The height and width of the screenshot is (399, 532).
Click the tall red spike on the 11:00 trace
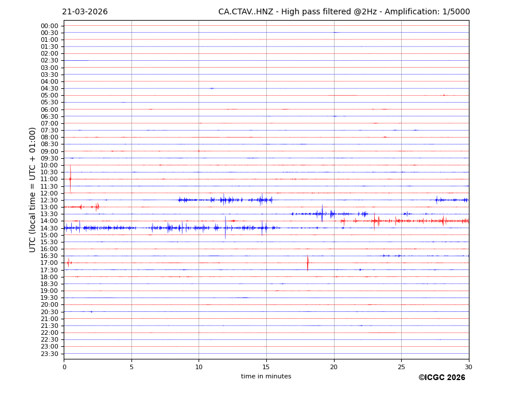71,178
